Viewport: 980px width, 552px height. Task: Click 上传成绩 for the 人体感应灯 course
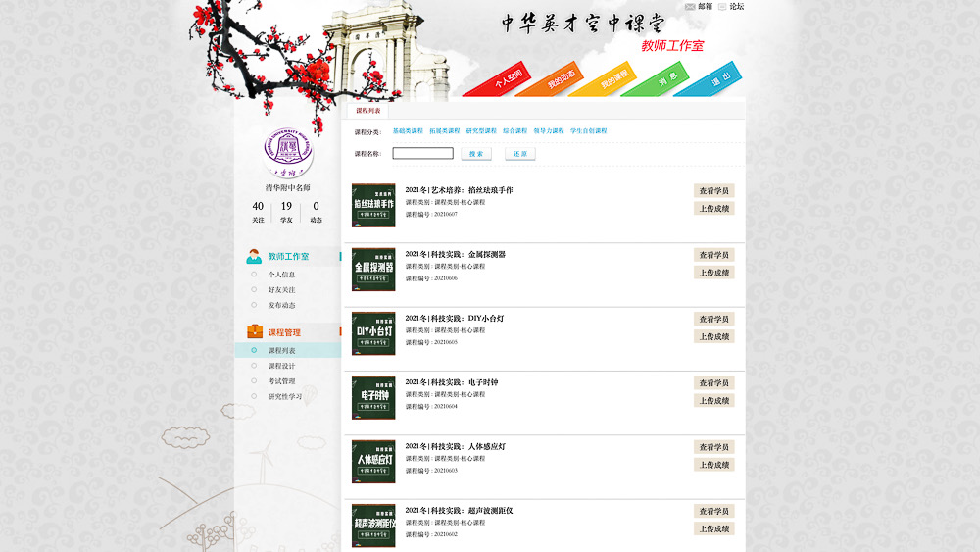[x=713, y=465]
